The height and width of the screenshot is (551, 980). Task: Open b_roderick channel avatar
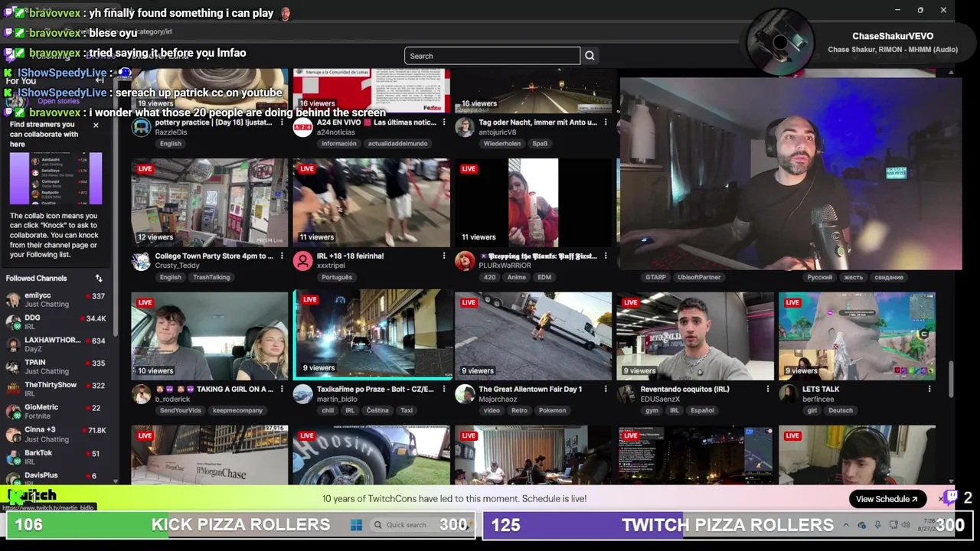point(141,394)
